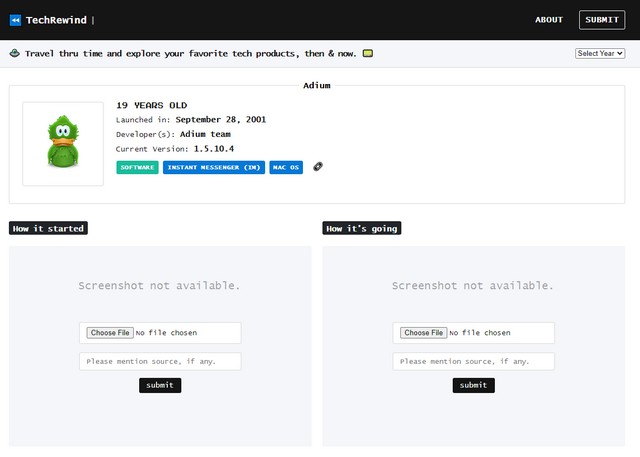This screenshot has height=457, width=640.
Task: Click the Adium title text
Action: coord(317,85)
